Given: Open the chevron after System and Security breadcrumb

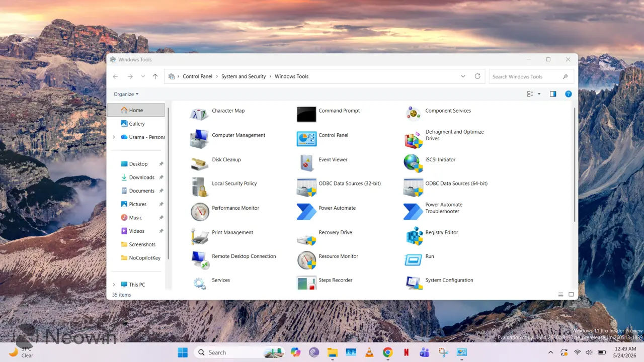Looking at the screenshot, I should coord(270,76).
